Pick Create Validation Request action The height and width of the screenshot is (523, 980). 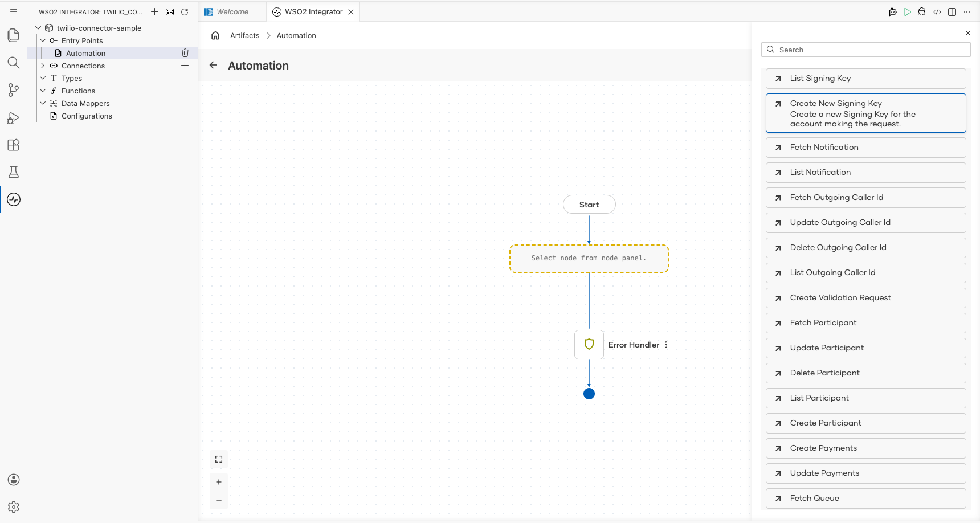pos(866,298)
